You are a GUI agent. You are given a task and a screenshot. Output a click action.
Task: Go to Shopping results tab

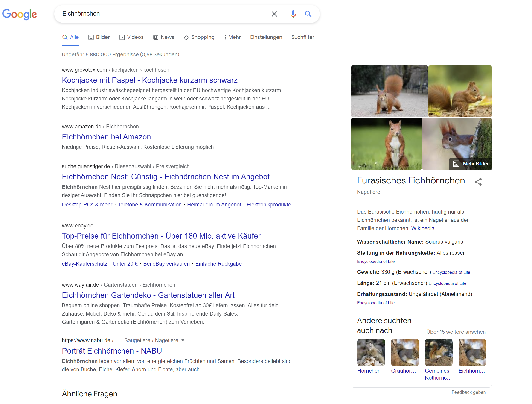(199, 37)
